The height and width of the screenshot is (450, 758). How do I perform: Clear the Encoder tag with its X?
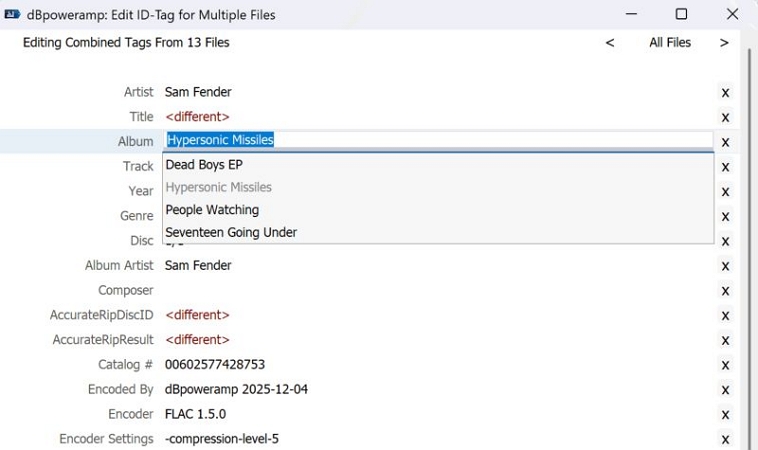(x=725, y=415)
